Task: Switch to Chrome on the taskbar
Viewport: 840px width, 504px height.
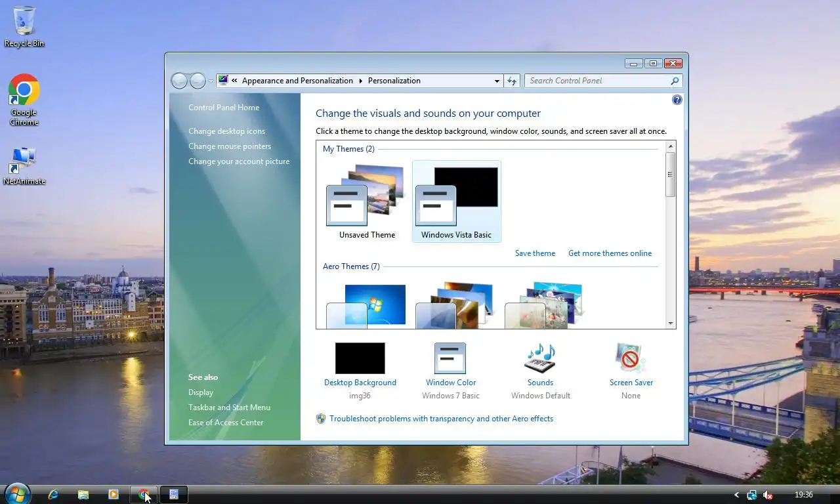Action: [x=144, y=495]
